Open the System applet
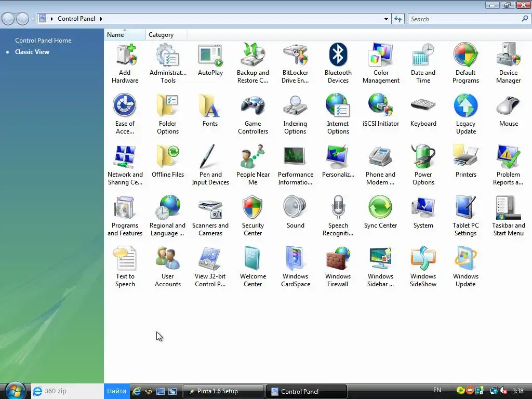532x399 pixels. (x=423, y=212)
